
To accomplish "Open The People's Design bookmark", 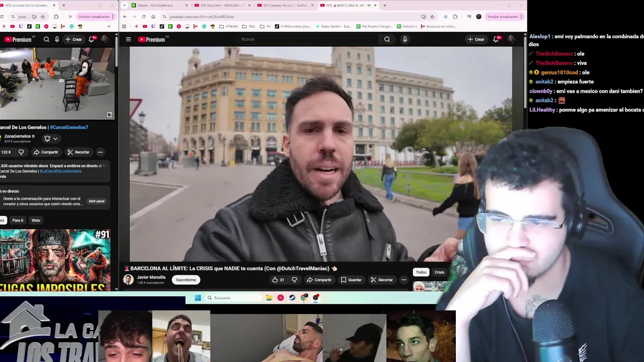I will [x=374, y=26].
